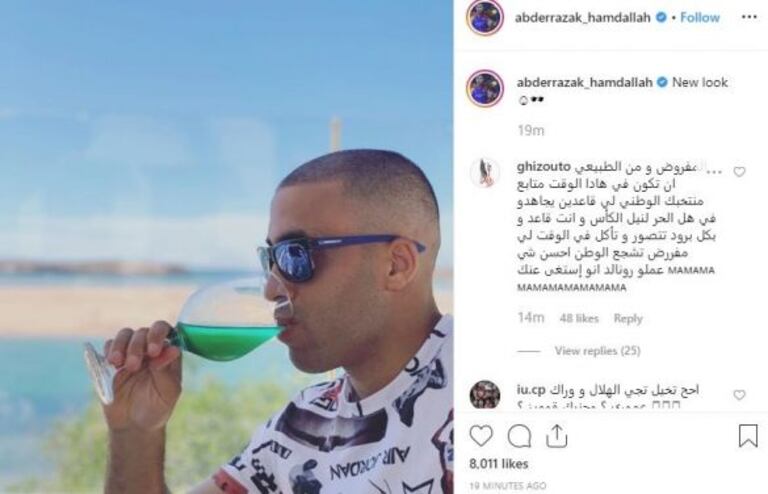Open ghizouto's profile avatar
Screen dimensions: 768x494
tap(485, 173)
